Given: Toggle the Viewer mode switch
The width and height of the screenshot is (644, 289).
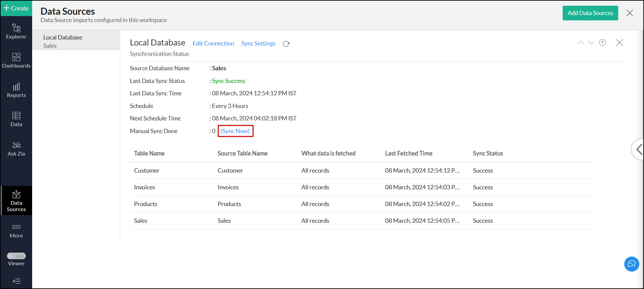Looking at the screenshot, I should (16, 256).
